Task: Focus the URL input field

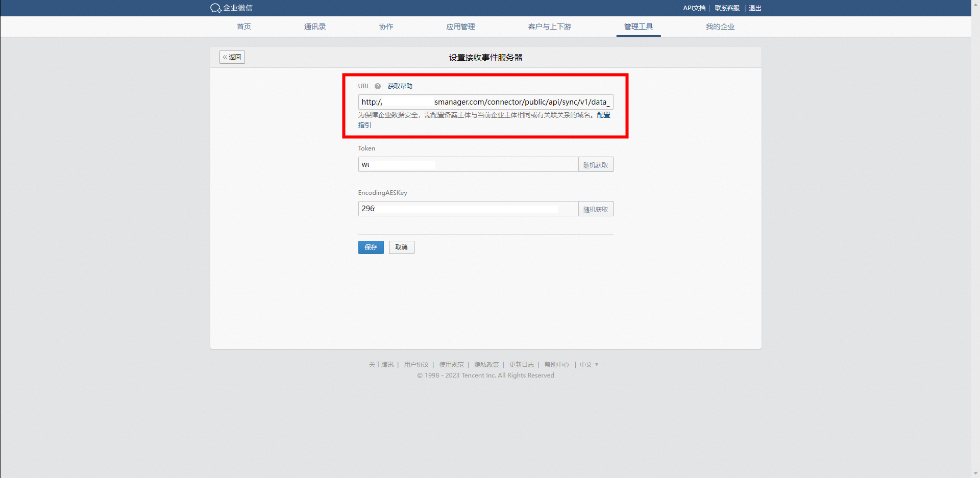Action: pyautogui.click(x=485, y=102)
